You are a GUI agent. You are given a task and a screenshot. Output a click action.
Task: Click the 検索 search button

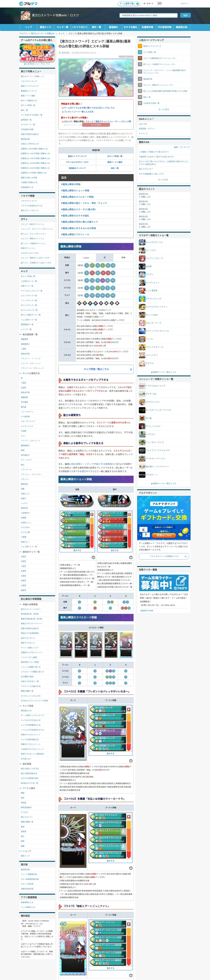coord(185,16)
